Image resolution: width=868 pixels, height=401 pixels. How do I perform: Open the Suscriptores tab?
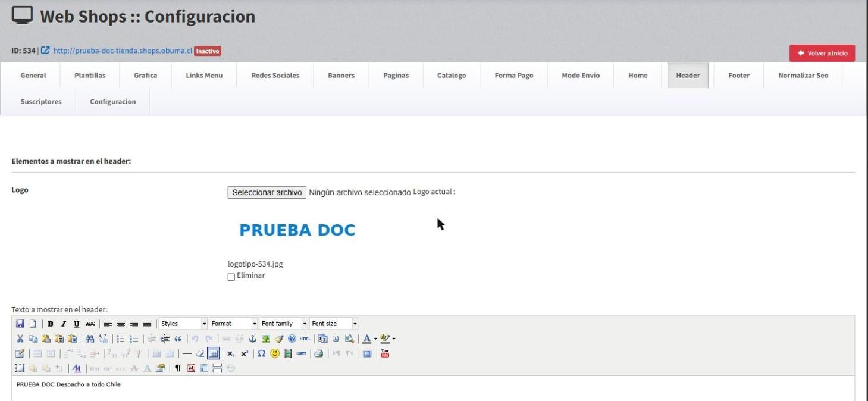click(x=41, y=102)
